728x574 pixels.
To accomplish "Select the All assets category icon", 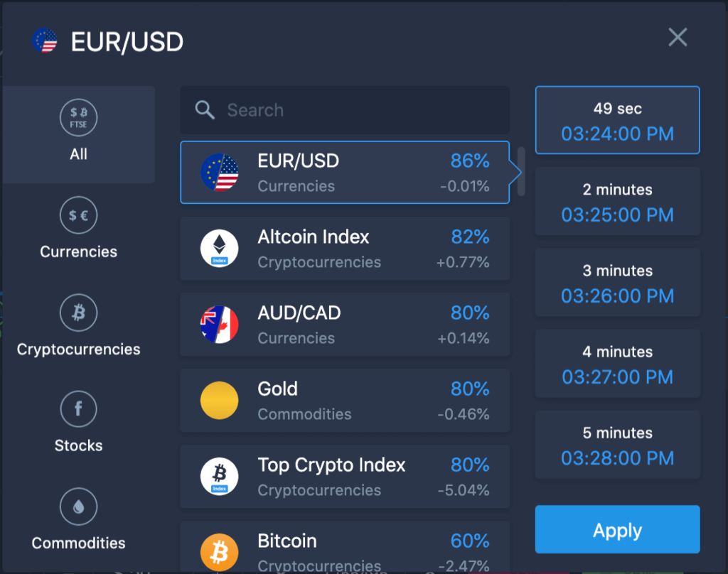I will click(x=78, y=117).
